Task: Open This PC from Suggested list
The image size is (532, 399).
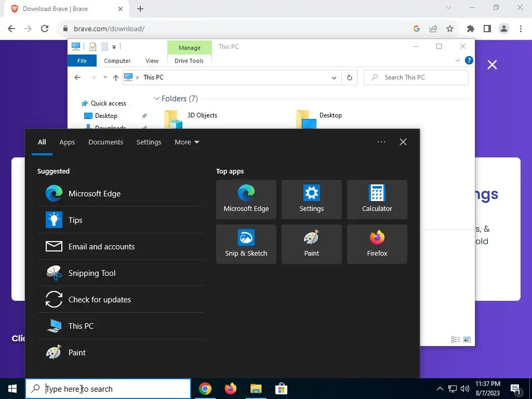Action: point(121,326)
